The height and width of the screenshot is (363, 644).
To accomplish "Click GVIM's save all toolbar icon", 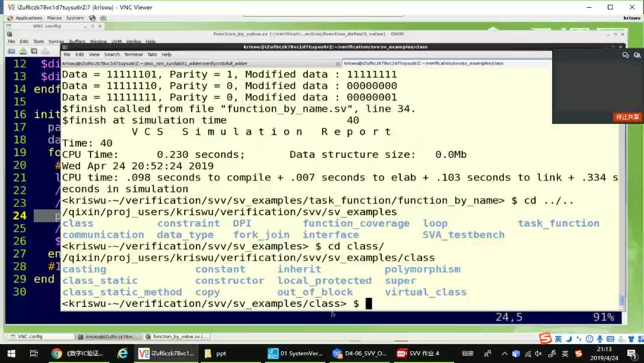I will click(34, 51).
